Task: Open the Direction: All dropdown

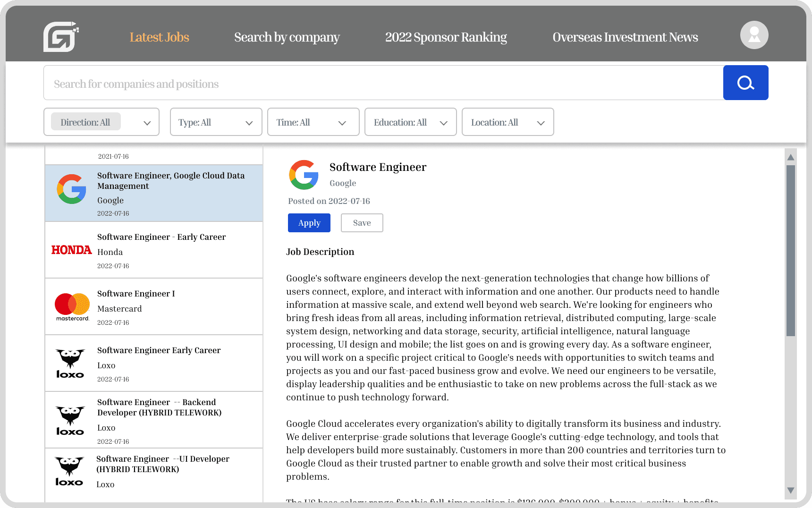Action: tap(101, 122)
